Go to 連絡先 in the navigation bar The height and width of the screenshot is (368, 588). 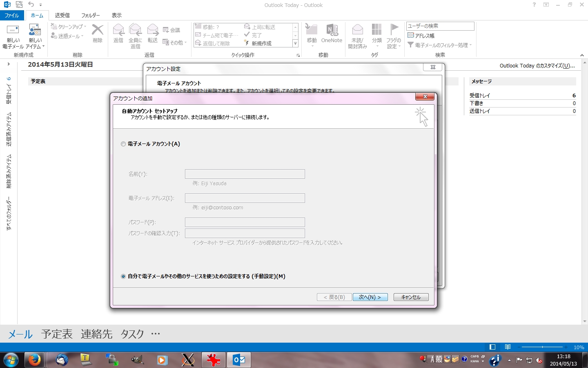pyautogui.click(x=96, y=334)
